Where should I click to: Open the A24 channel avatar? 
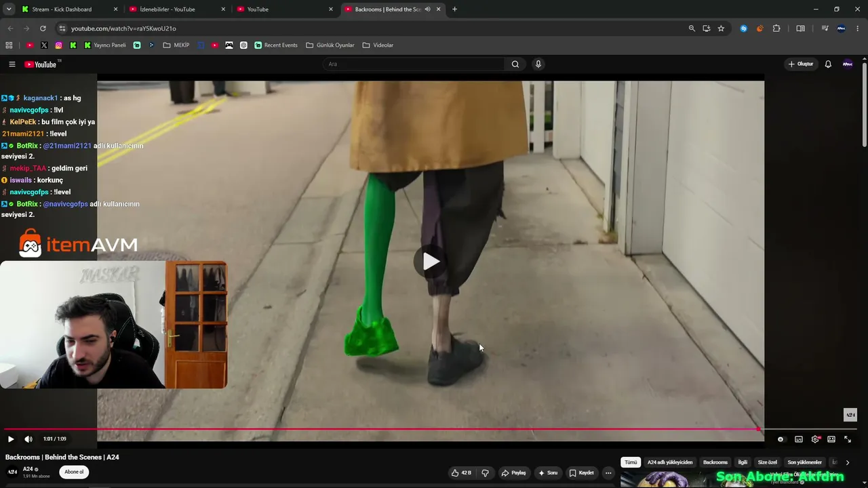(x=12, y=472)
